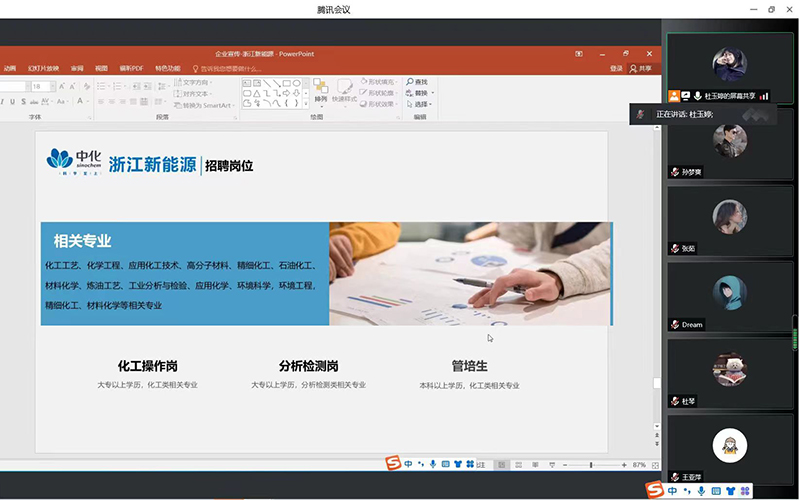Open character spacing AV dropdown
Image resolution: width=800 pixels, height=500 pixels.
(46, 102)
